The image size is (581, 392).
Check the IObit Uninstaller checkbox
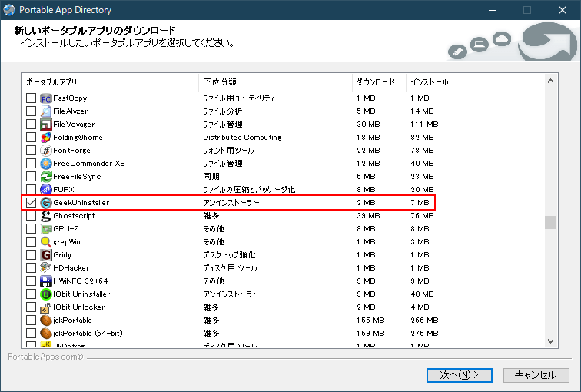click(x=31, y=294)
